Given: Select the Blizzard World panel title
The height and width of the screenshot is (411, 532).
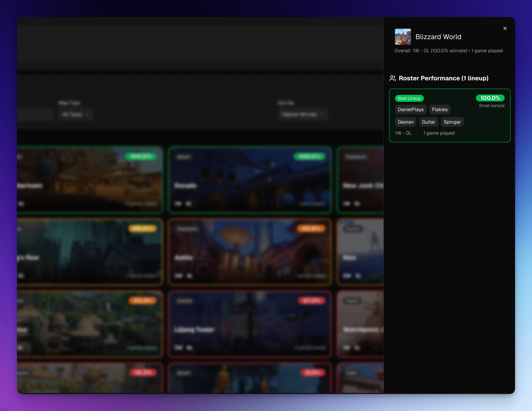Looking at the screenshot, I should point(438,37).
